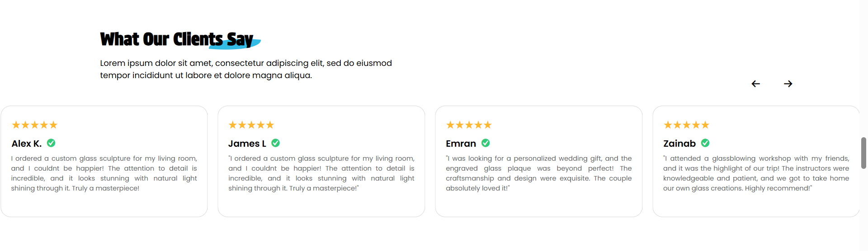Image resolution: width=868 pixels, height=251 pixels.
Task: Click the verified checkmark beside James L
Action: click(x=275, y=143)
